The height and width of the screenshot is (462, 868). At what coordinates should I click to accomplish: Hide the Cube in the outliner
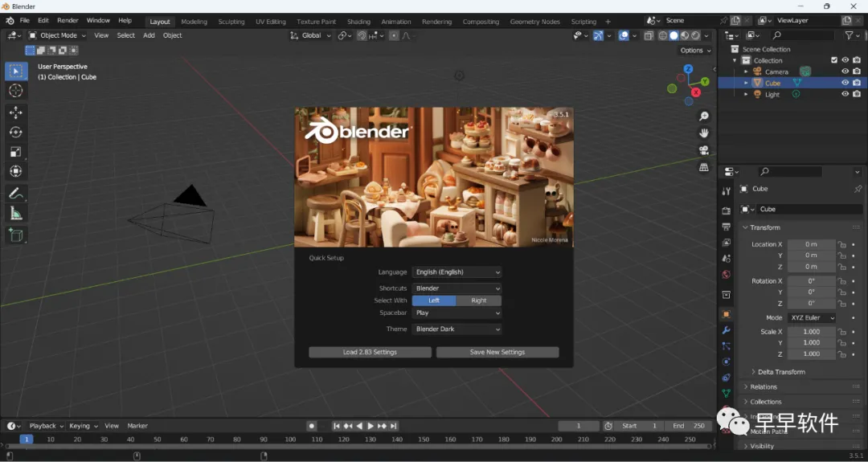pyautogui.click(x=845, y=83)
